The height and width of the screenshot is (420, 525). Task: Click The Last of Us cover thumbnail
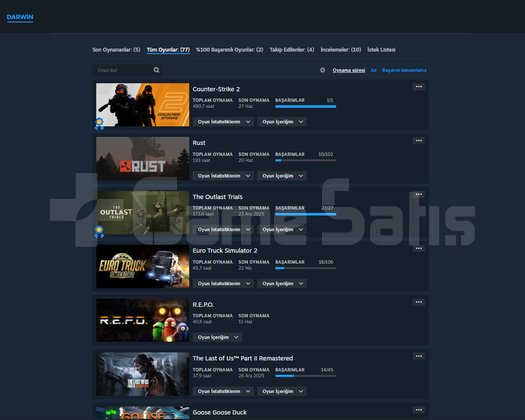click(x=143, y=374)
